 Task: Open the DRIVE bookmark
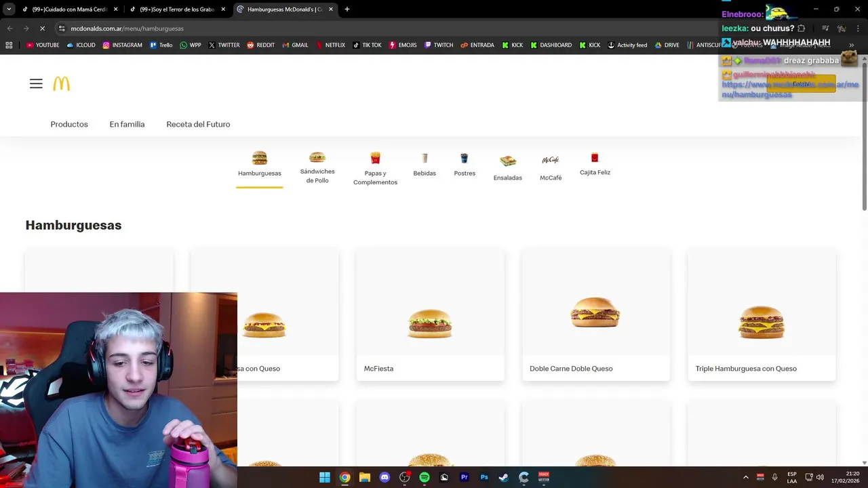667,45
